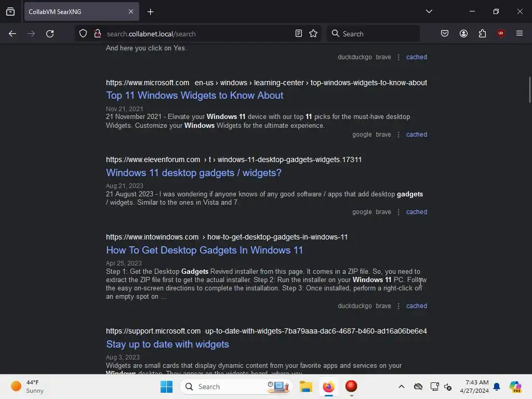Screen dimensions: 532x399
Task: Click the OneDrive cloud tray icon
Action: click(x=418, y=387)
